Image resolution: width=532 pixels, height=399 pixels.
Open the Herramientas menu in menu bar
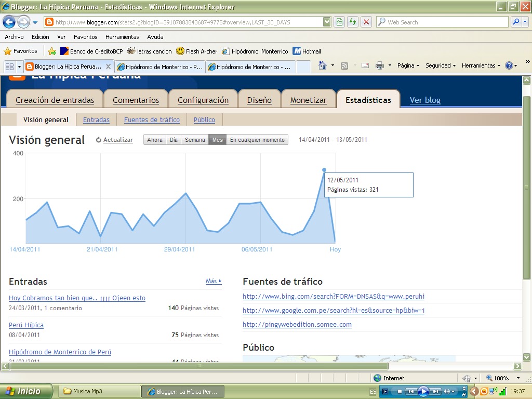pos(122,37)
